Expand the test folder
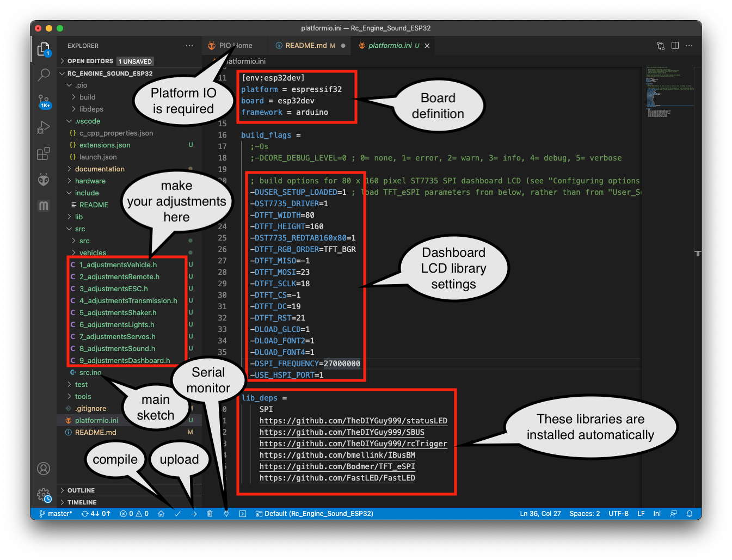The width and height of the screenshot is (732, 560). [130, 385]
